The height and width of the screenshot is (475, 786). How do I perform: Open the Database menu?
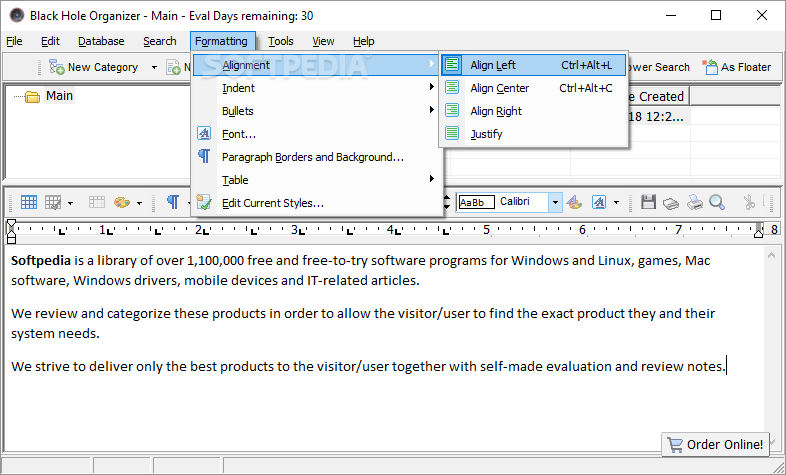(101, 41)
